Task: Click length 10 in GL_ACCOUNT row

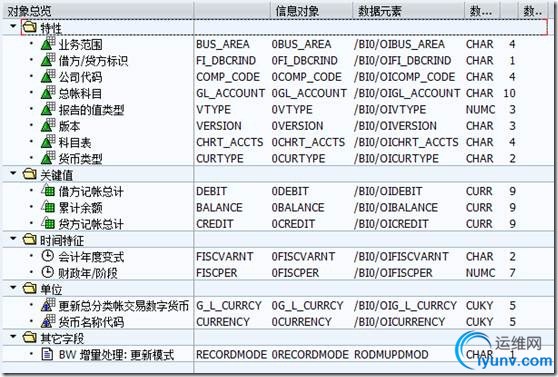Action: coord(510,93)
